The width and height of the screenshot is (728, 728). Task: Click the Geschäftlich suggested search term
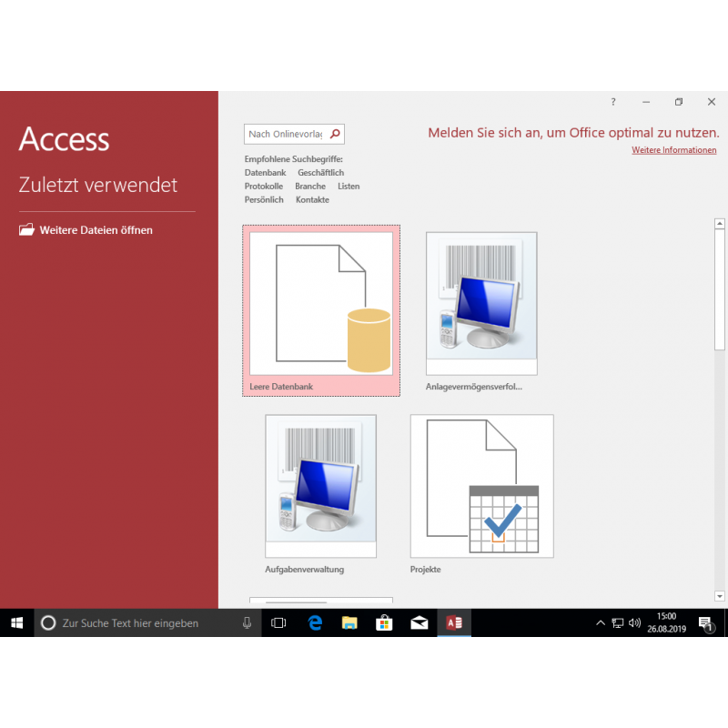[x=320, y=173]
